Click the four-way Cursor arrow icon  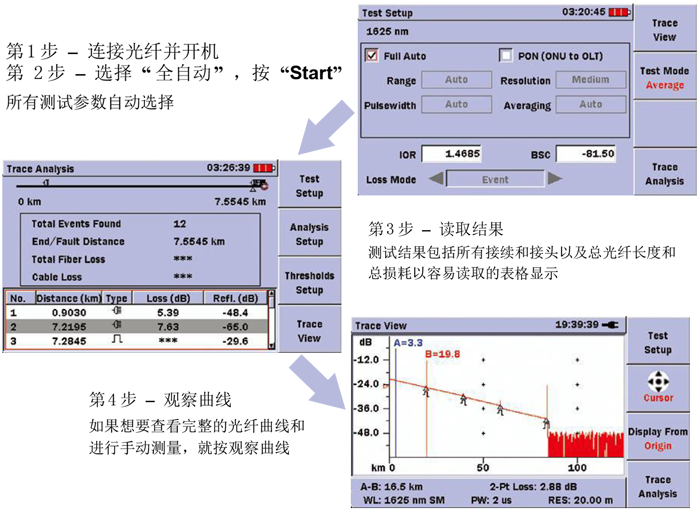point(658,381)
